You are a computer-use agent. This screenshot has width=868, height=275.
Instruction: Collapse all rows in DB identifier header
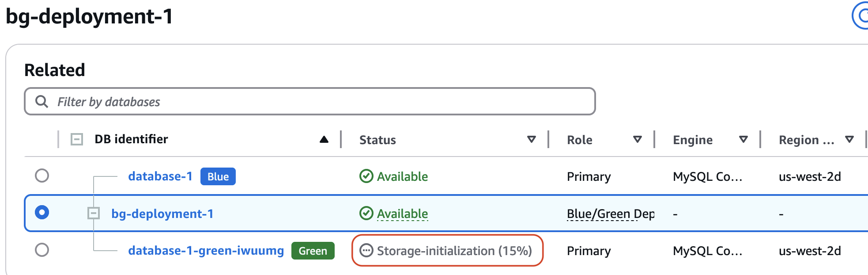click(x=77, y=140)
